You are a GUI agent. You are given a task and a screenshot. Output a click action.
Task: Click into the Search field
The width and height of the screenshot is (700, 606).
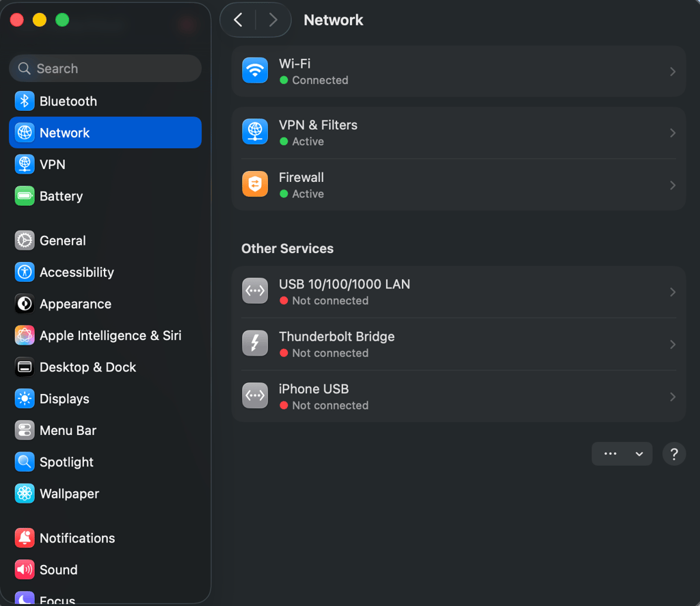click(x=105, y=68)
